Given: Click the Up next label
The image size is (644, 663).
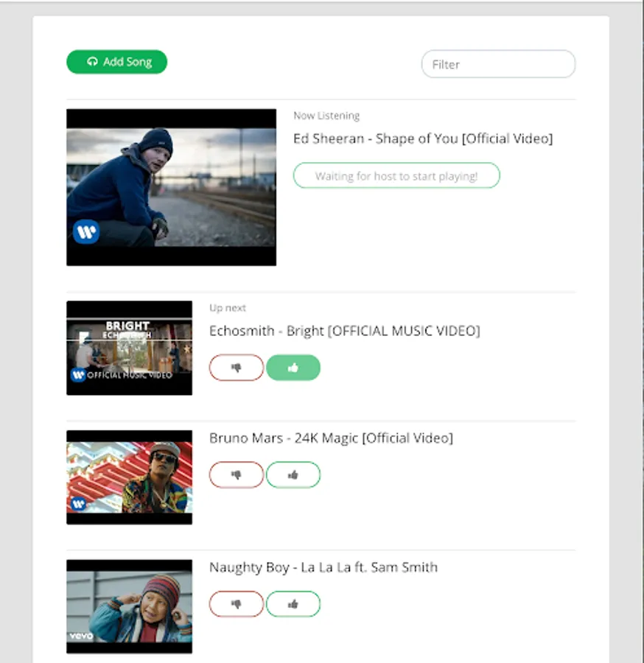Looking at the screenshot, I should [228, 308].
